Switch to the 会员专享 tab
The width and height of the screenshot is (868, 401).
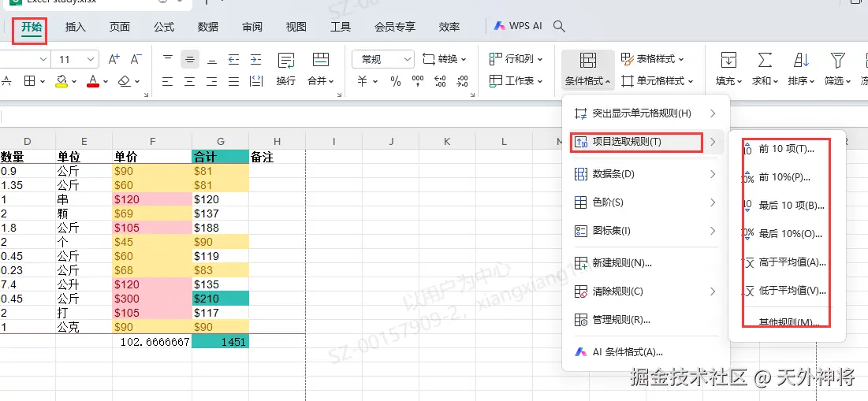(395, 27)
